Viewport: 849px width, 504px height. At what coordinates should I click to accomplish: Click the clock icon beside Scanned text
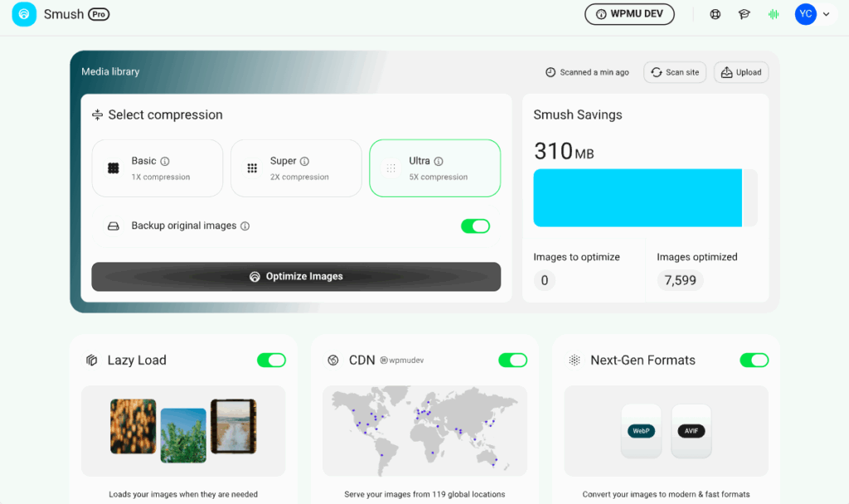click(551, 72)
